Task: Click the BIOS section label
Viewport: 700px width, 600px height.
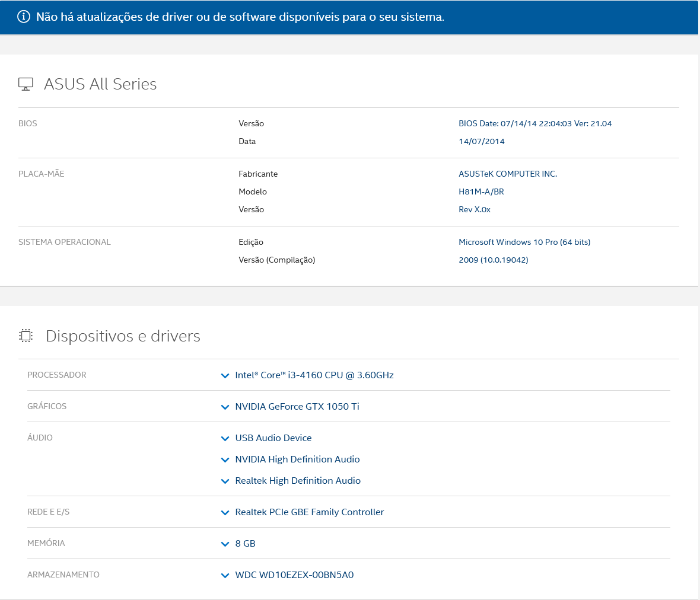Action: (x=28, y=123)
